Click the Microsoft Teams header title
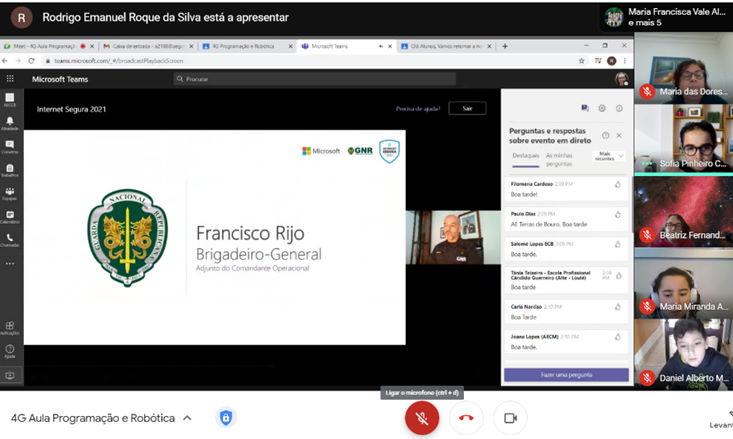The width and height of the screenshot is (733, 439). pos(60,79)
